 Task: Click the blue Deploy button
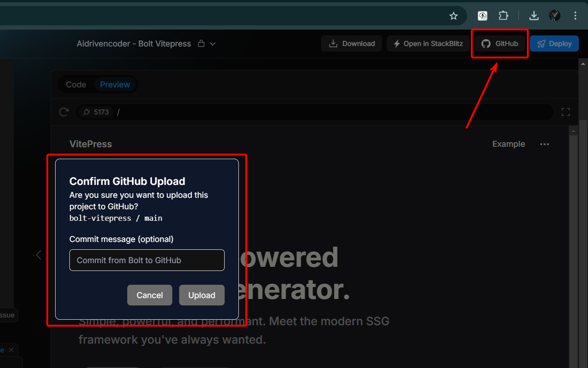pyautogui.click(x=554, y=44)
